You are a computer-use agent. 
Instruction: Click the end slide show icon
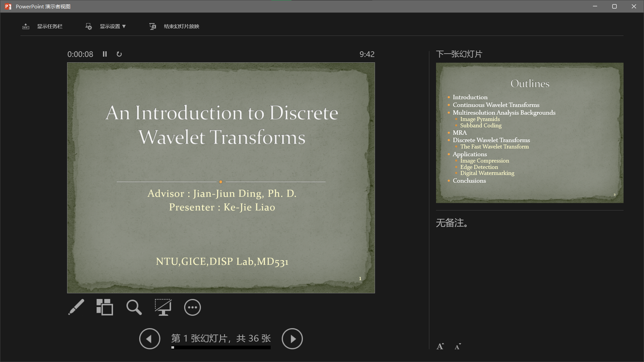click(x=153, y=26)
